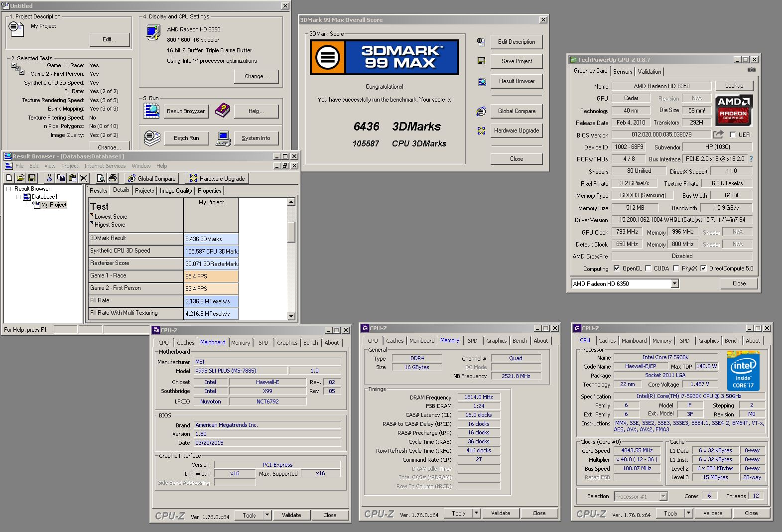Open the Tools dropdown arrow in CPU-Z CPU window
This screenshot has width=782, height=532.
coord(689,513)
